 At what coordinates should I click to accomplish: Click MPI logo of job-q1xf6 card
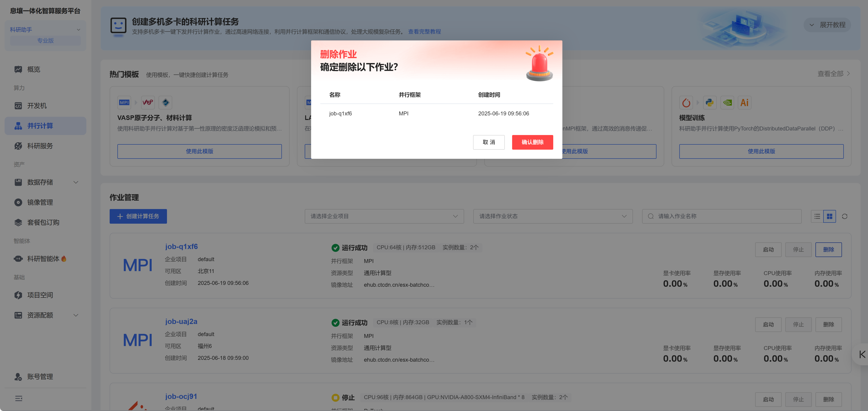click(x=138, y=265)
